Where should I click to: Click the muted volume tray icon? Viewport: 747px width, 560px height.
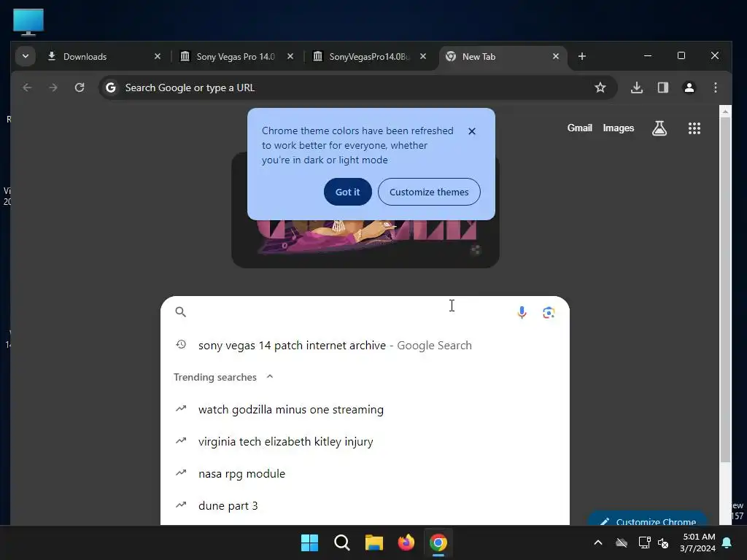pos(663,542)
